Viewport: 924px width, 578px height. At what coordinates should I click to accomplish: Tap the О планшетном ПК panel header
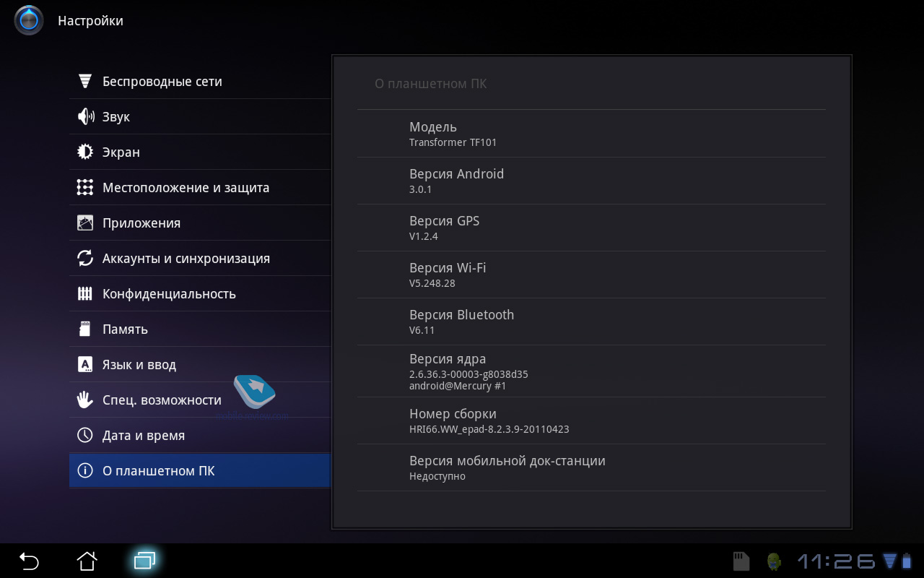(431, 84)
